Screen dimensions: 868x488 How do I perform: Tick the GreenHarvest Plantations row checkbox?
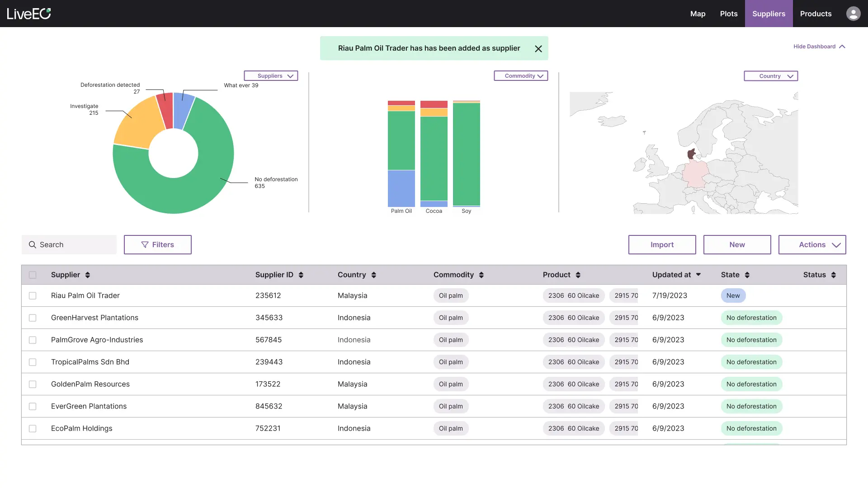(33, 318)
